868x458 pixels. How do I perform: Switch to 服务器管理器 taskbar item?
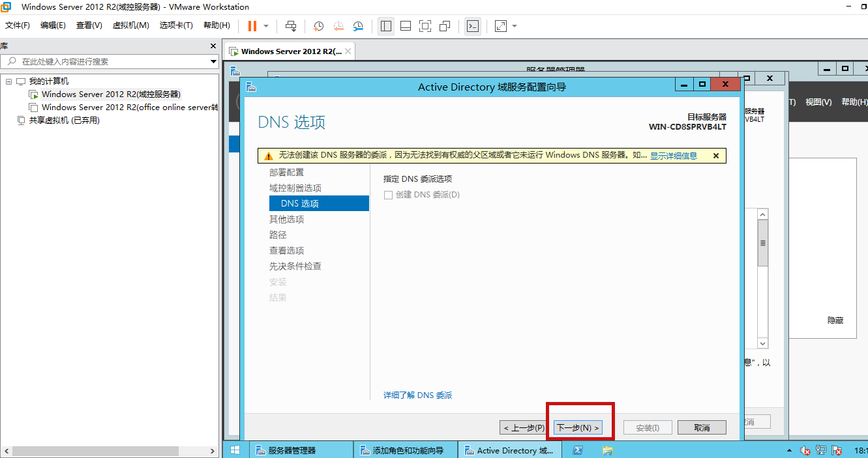(301, 450)
